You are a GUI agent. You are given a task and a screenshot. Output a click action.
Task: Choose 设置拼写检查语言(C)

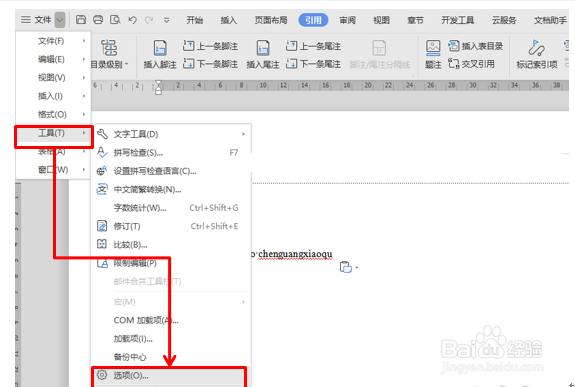[171, 171]
